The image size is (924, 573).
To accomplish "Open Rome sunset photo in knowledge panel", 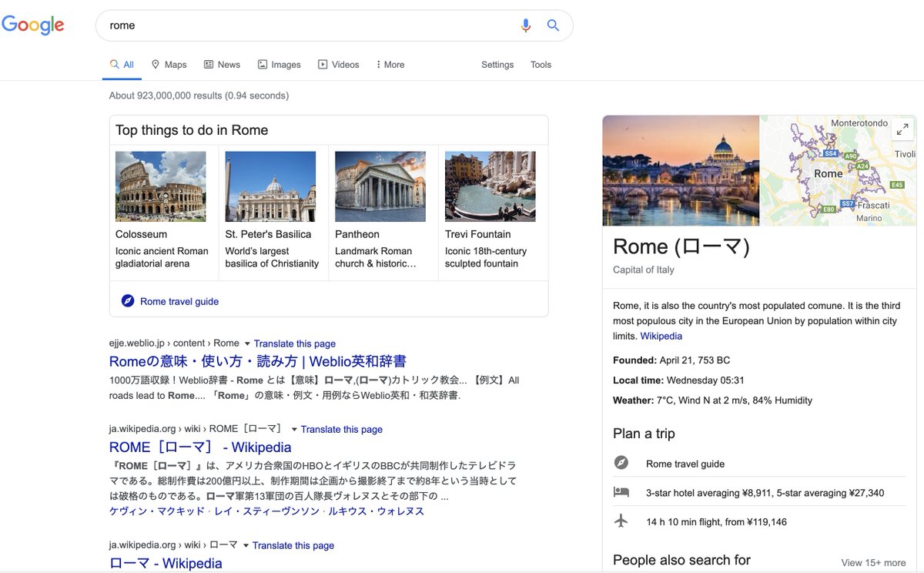I will [681, 170].
